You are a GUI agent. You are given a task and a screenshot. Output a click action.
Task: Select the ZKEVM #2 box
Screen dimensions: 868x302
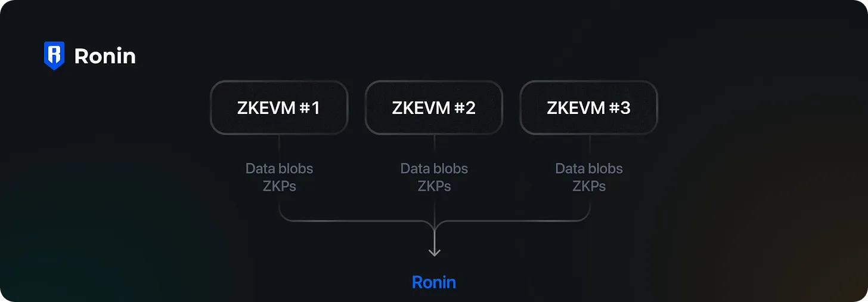(x=434, y=107)
